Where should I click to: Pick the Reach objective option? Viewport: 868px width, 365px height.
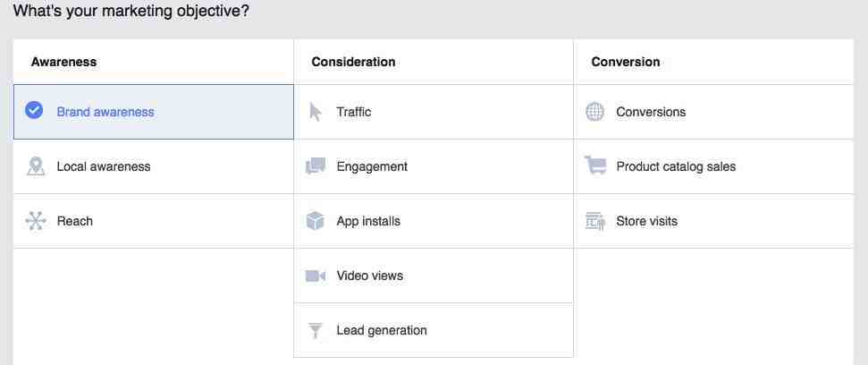tap(154, 221)
